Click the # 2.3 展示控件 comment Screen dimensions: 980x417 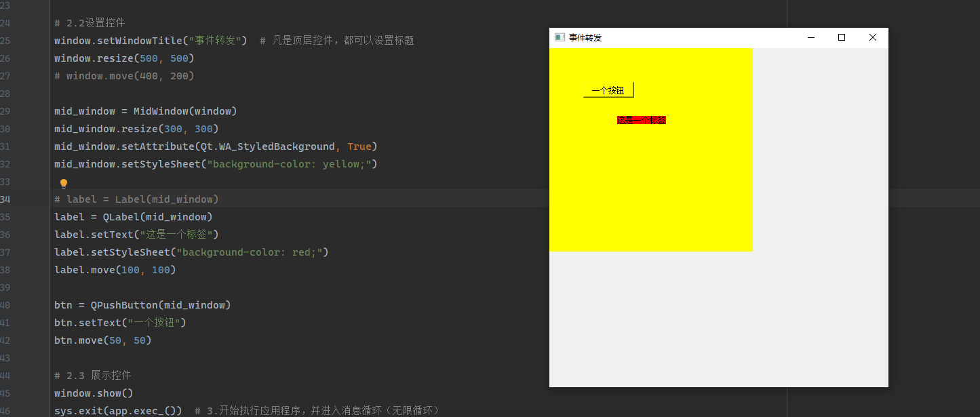click(93, 376)
